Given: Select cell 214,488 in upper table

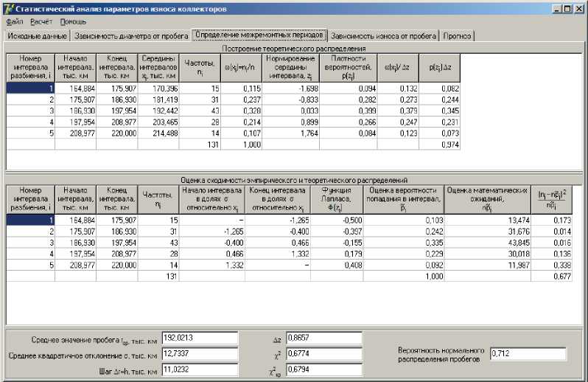Looking at the screenshot, I should pos(158,133).
